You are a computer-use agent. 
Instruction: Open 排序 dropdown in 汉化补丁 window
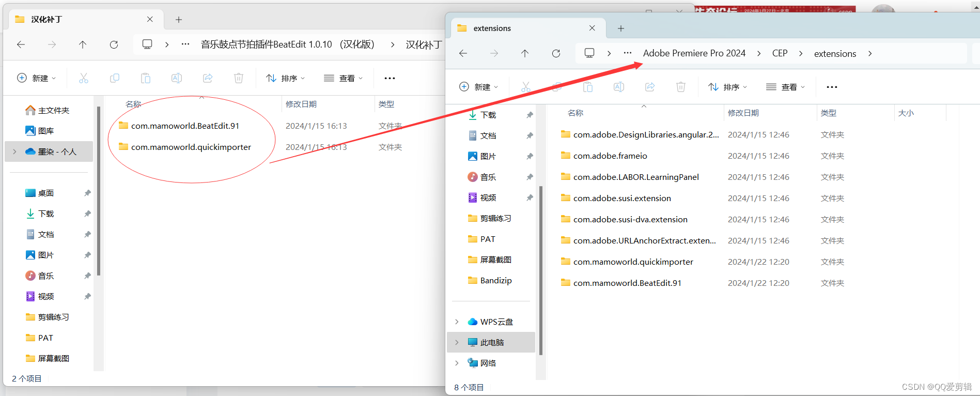286,78
